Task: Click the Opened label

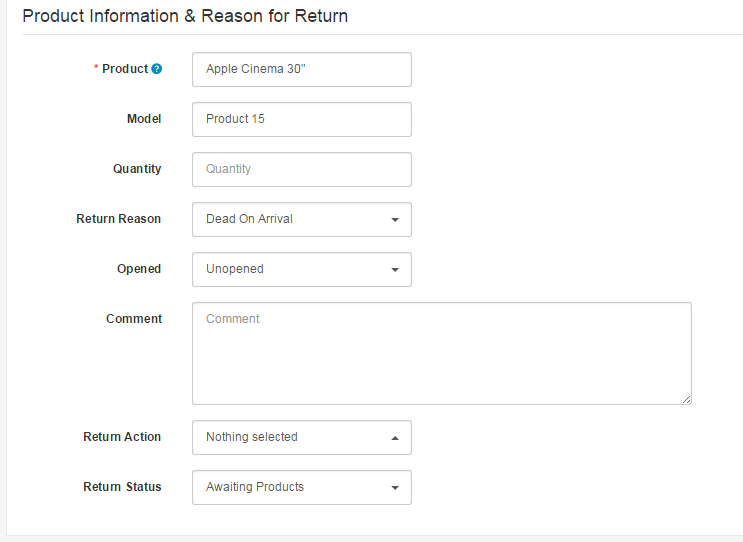Action: [139, 269]
